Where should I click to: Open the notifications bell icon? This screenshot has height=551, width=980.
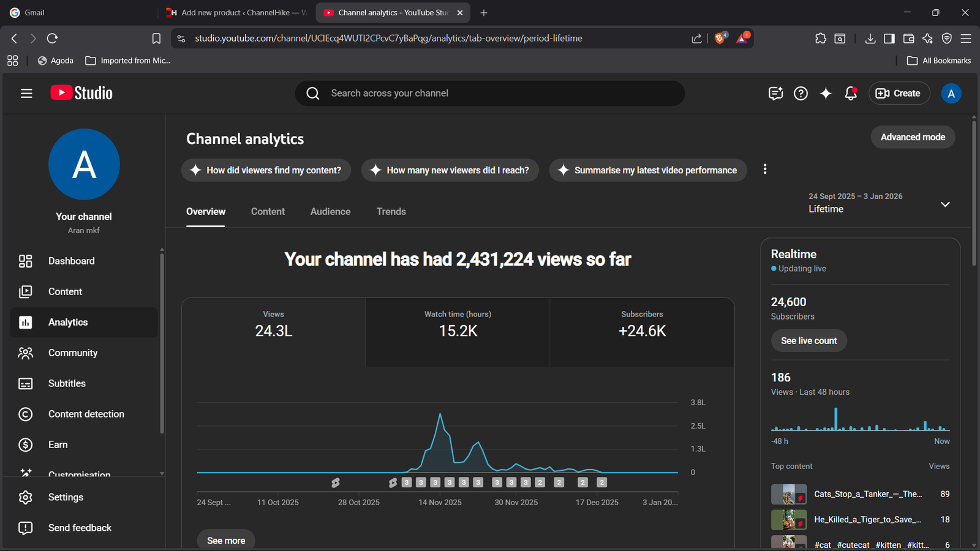pyautogui.click(x=850, y=93)
